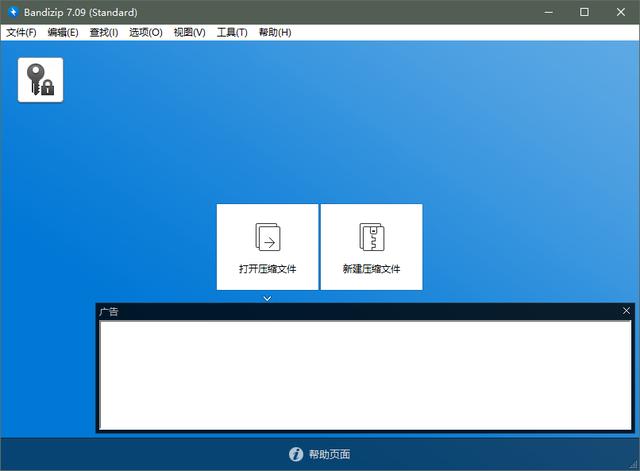Screen dimensions: 640x471
Task: Open the 文件(F) menu
Action: point(21,33)
